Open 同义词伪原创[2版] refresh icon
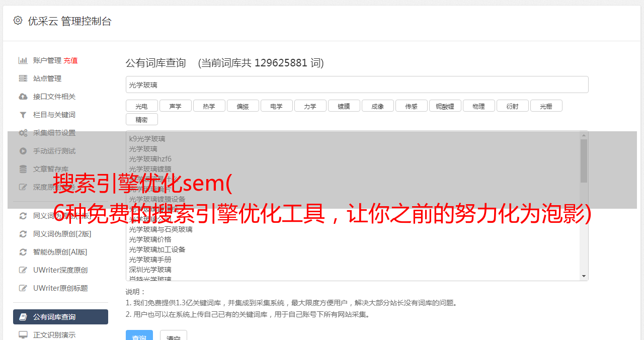The image size is (644, 340). [23, 234]
